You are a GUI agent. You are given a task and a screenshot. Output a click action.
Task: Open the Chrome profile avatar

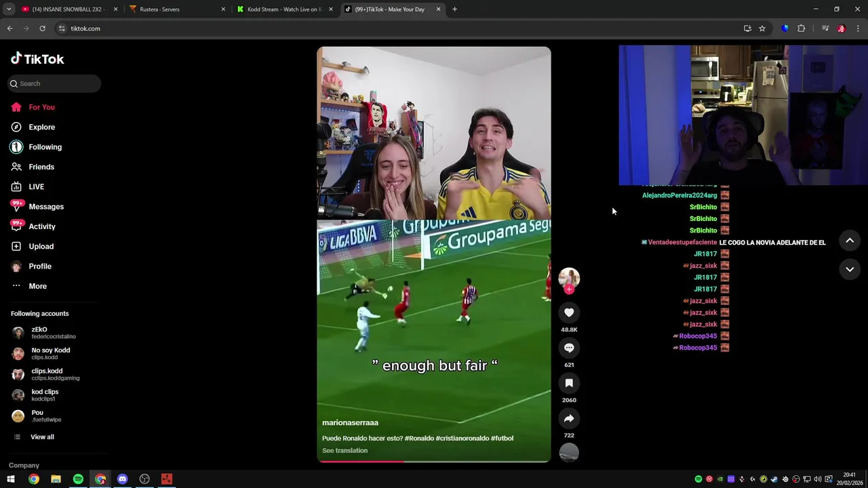842,28
